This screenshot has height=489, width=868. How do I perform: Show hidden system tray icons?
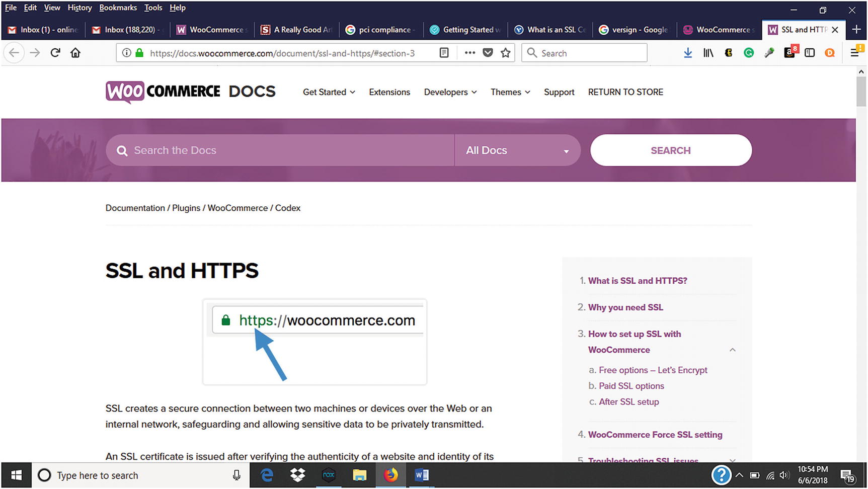coord(739,475)
